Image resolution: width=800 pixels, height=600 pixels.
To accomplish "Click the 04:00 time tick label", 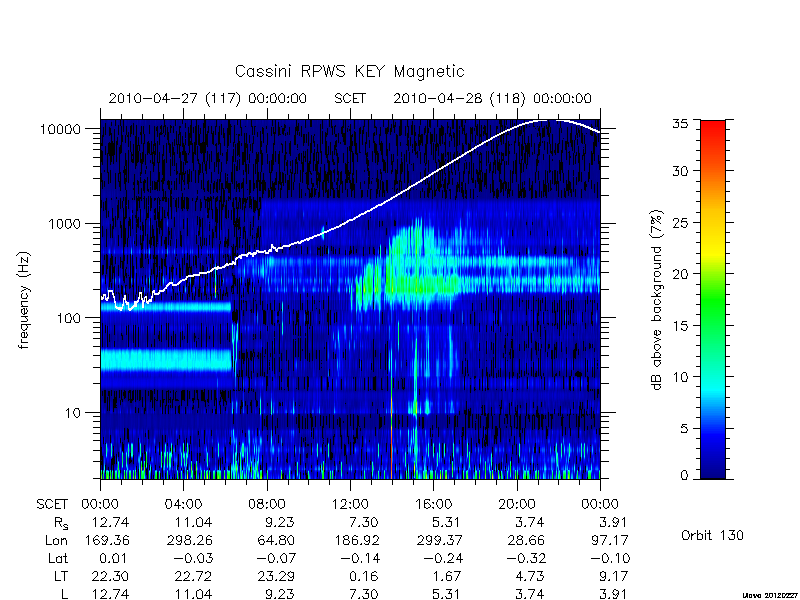I will coord(183,504).
